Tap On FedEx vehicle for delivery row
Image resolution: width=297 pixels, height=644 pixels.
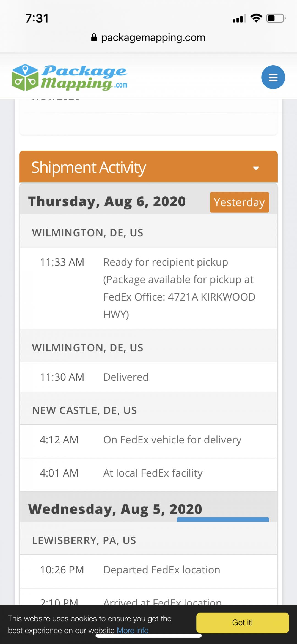[x=172, y=440]
